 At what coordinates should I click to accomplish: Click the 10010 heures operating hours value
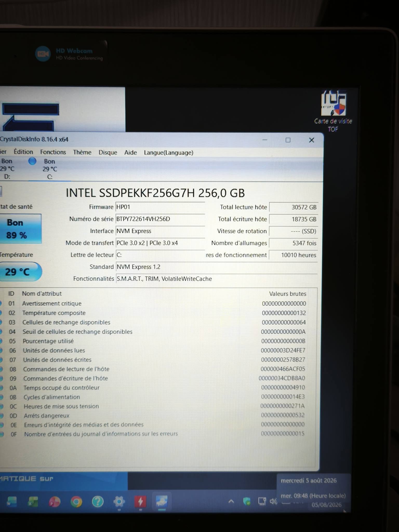(294, 255)
